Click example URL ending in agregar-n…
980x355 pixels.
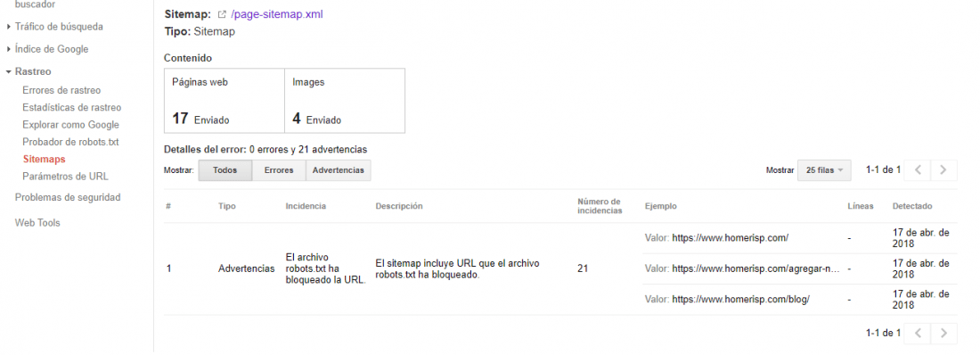click(x=755, y=268)
